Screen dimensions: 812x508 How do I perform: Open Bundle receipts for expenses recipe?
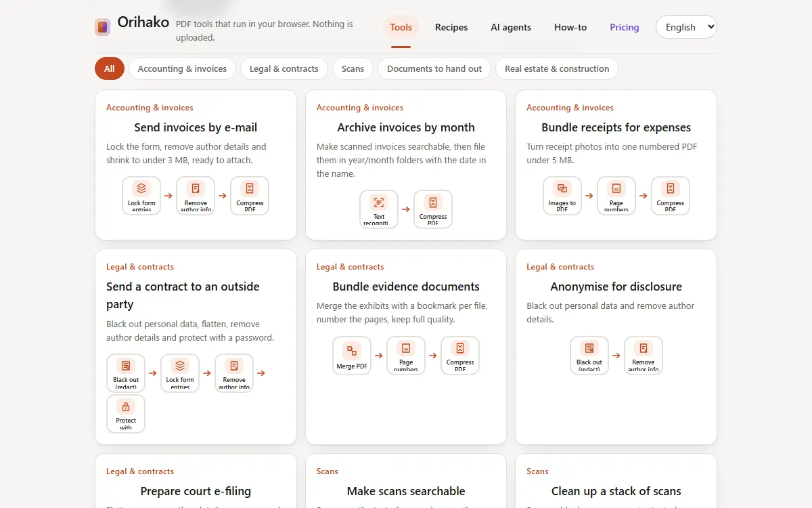point(616,127)
